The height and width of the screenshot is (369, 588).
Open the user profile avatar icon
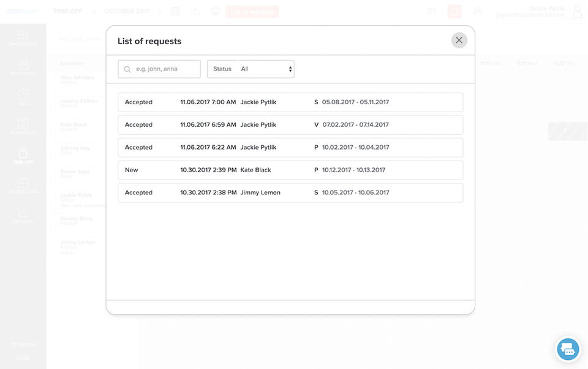[578, 11]
